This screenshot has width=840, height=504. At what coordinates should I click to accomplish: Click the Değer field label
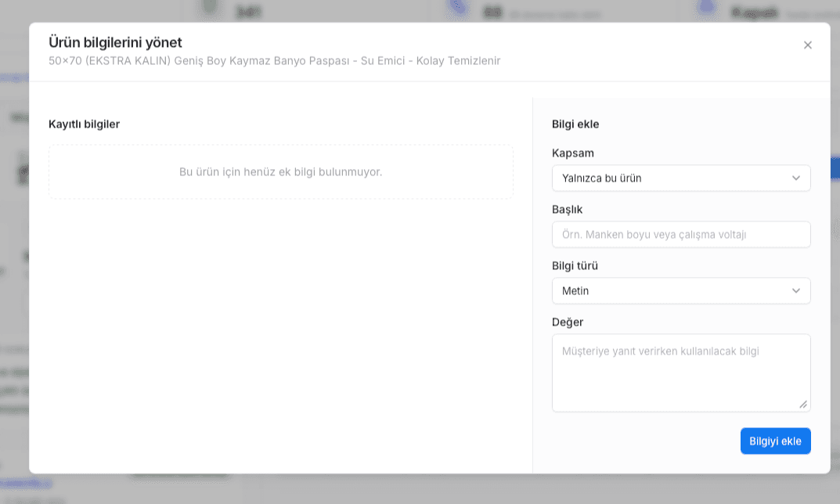[568, 322]
